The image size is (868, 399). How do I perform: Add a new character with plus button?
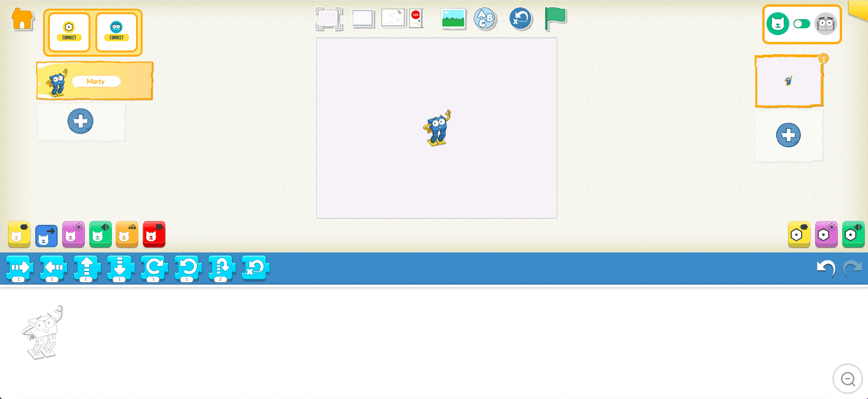pos(81,121)
